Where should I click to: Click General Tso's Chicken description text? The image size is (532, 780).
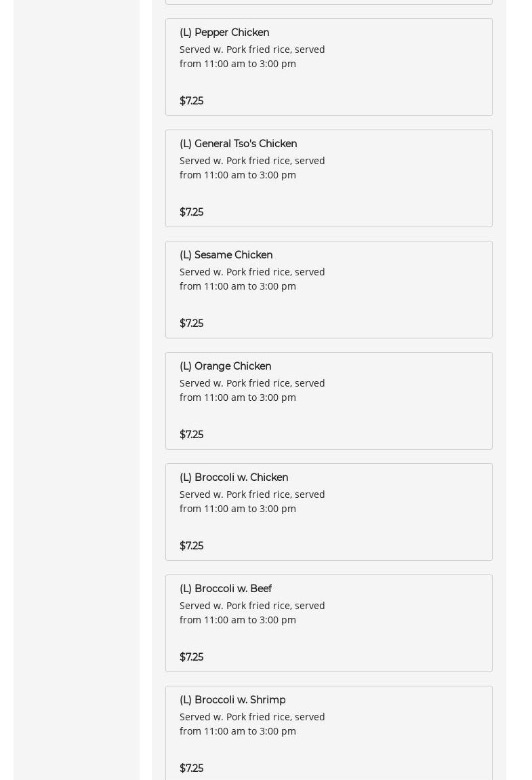(x=251, y=168)
